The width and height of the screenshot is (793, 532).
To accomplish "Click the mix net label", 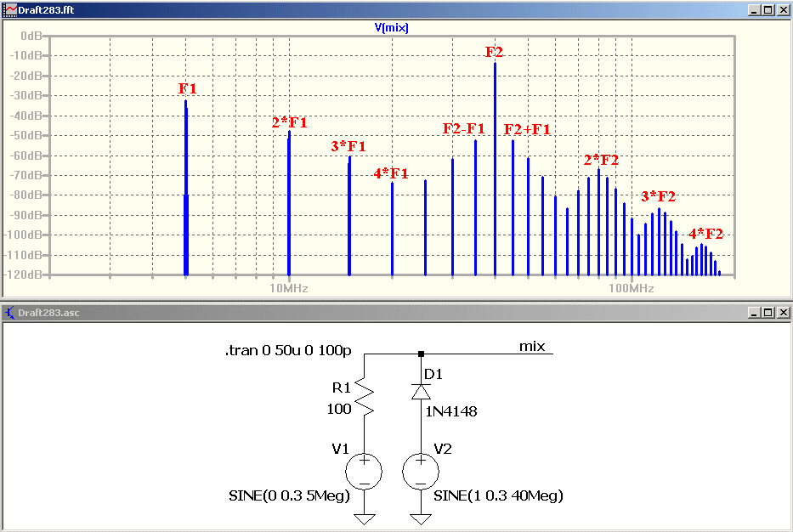I will tap(532, 347).
